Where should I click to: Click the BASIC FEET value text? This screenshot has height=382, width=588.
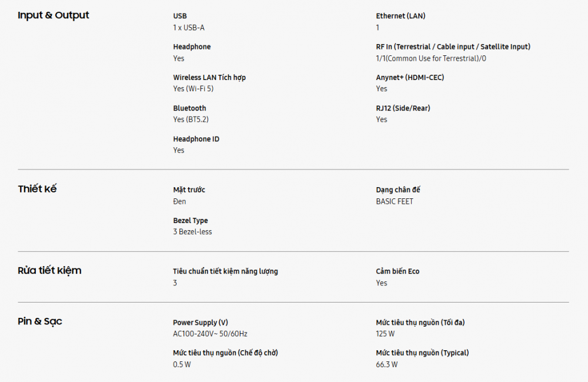tap(395, 201)
